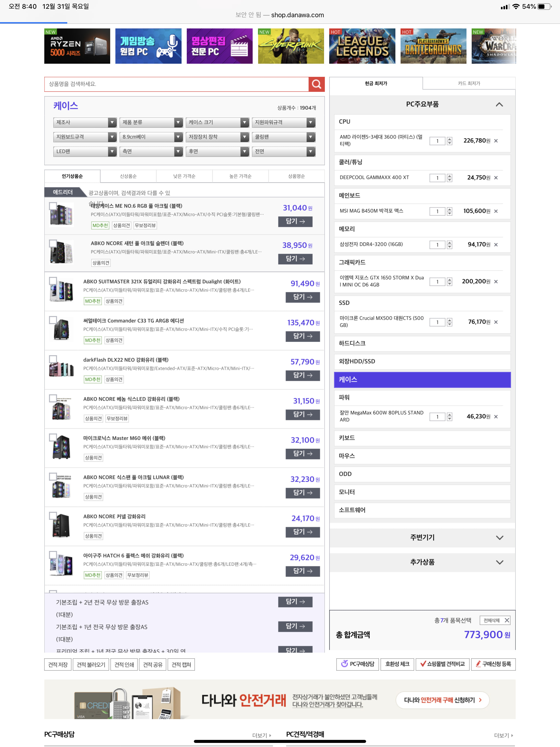Sort by 상품명순 tab
This screenshot has height=747, width=560.
point(297,176)
